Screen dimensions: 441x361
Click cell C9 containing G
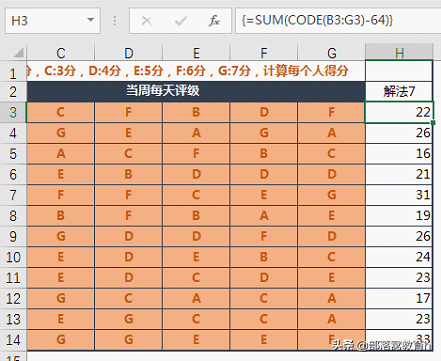click(x=61, y=237)
